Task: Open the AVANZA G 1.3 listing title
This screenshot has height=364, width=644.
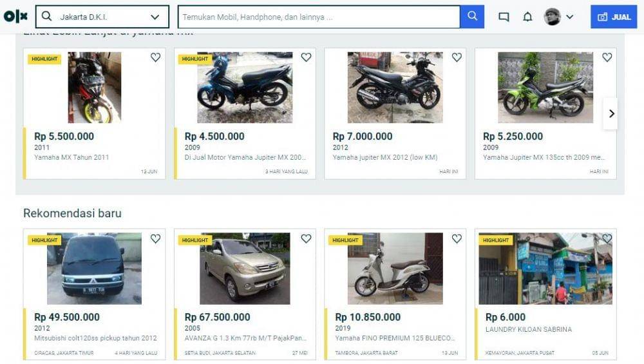Action: 245,338
